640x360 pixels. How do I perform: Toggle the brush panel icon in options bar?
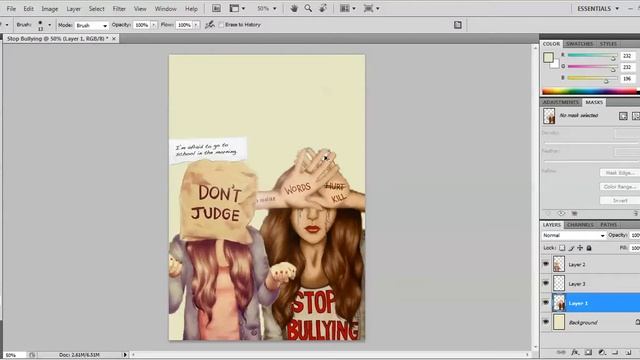click(458, 25)
